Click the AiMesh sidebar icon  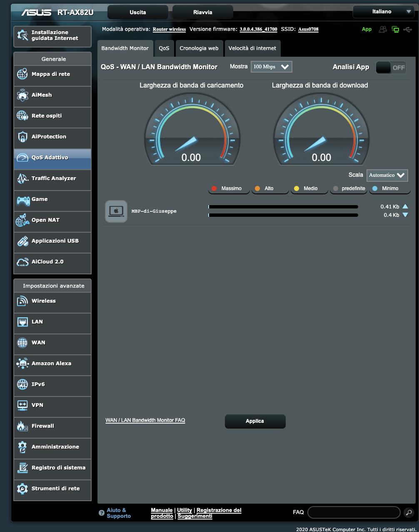click(22, 95)
